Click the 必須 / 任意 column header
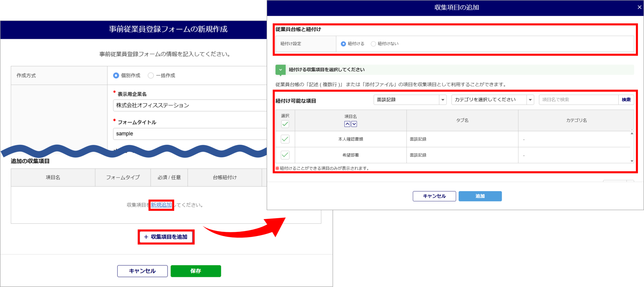The image size is (644, 287). point(169,177)
